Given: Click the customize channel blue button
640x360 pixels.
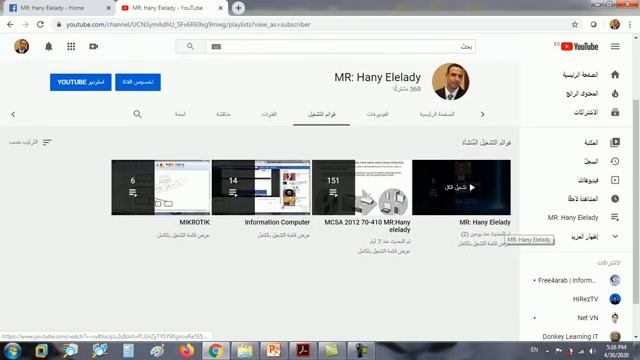Looking at the screenshot, I should click(138, 82).
